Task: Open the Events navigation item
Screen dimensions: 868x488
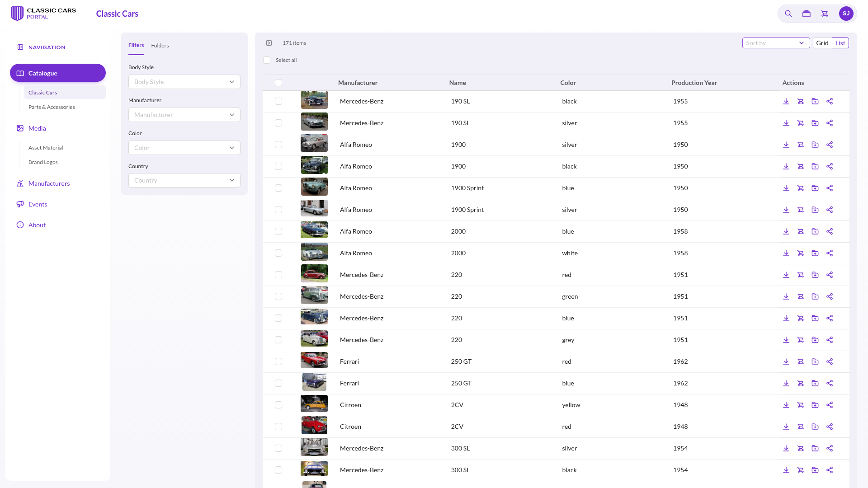Action: pyautogui.click(x=38, y=204)
